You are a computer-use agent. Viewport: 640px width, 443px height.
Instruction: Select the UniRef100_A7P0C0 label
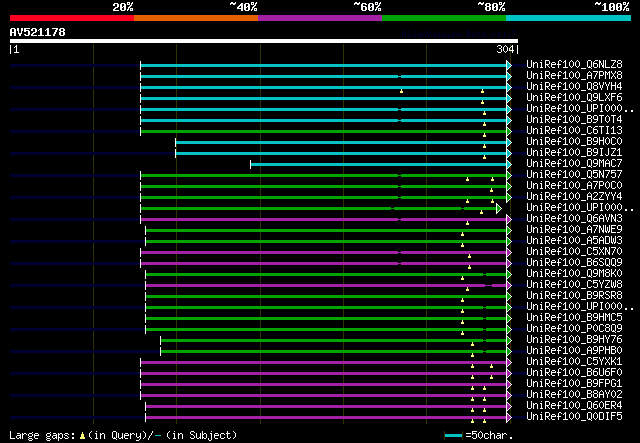pos(574,186)
